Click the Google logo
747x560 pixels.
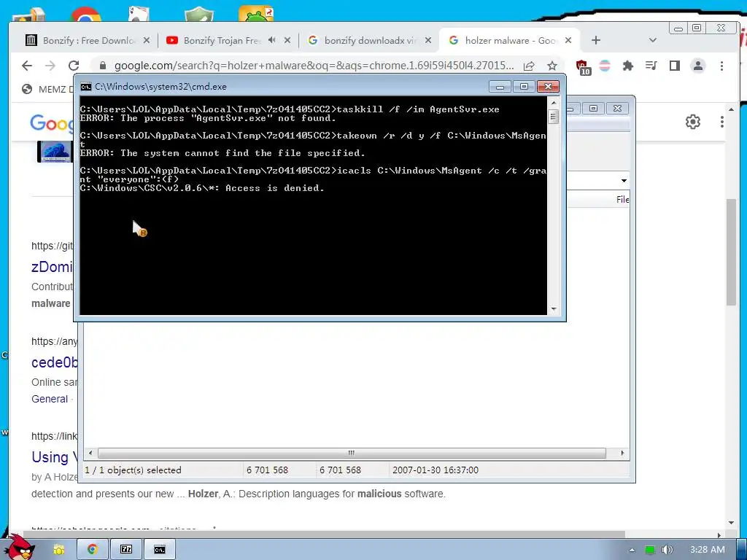52,122
